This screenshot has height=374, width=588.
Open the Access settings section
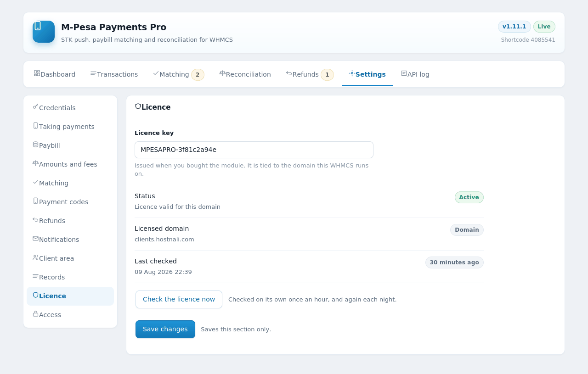pos(70,315)
